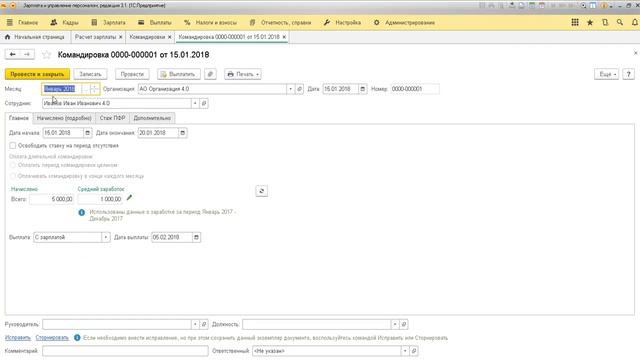Click the Номер input field
This screenshot has width=640, height=360.
(x=415, y=89)
